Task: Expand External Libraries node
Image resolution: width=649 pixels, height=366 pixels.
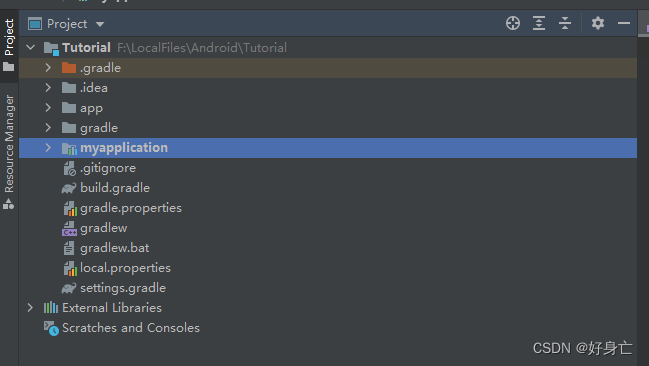Action: pyautogui.click(x=30, y=308)
